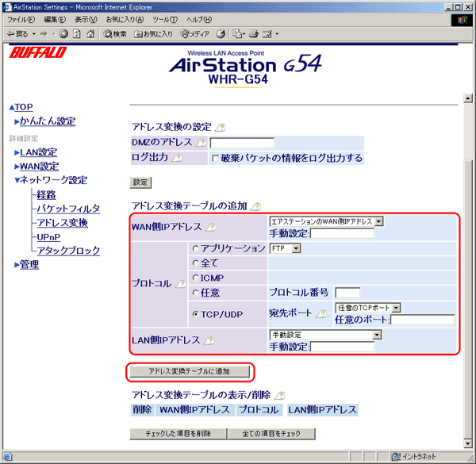Viewport: 476px width, 464px height.
Task: Click the Internet Explorer title bar icon
Action: (x=7, y=7)
